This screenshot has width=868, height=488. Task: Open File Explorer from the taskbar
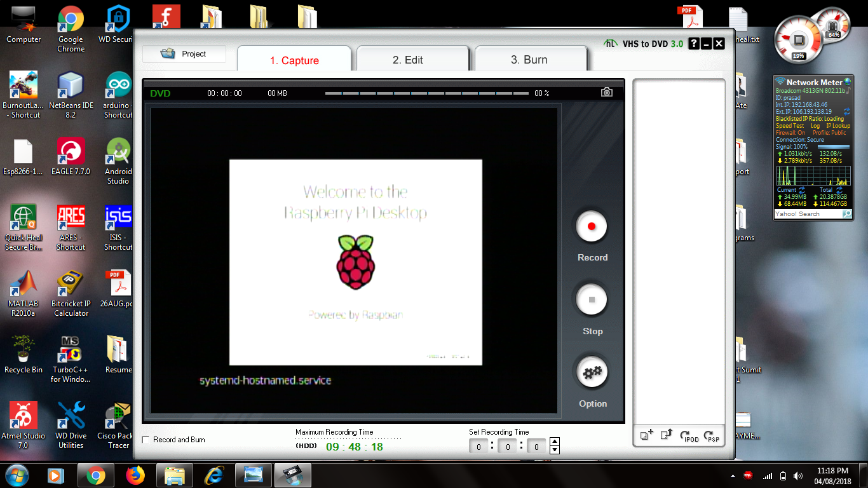(x=175, y=475)
